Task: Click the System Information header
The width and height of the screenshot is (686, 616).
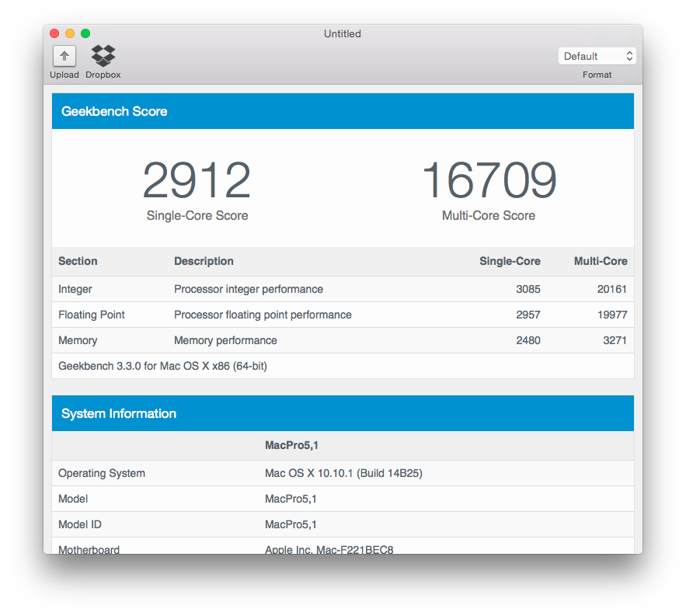Action: 343,413
